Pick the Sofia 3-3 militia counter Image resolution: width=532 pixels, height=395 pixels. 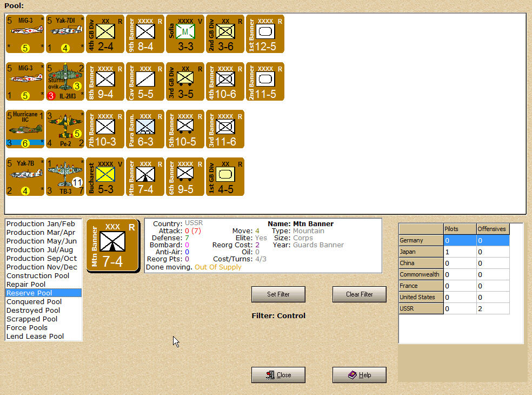point(185,34)
